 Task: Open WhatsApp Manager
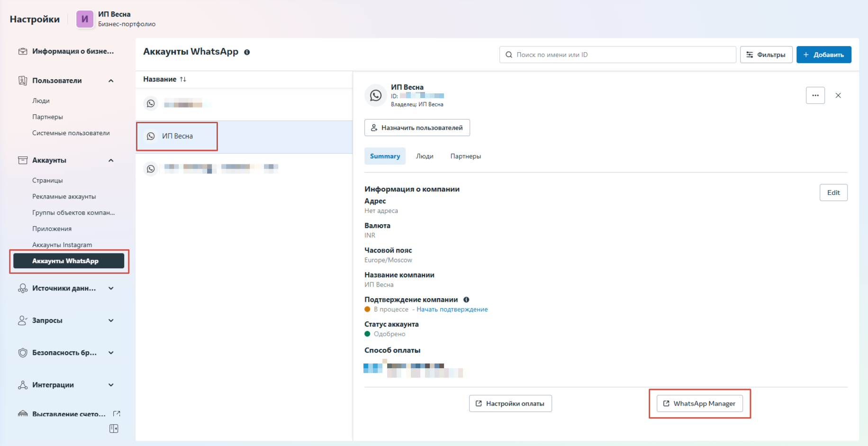(x=699, y=403)
